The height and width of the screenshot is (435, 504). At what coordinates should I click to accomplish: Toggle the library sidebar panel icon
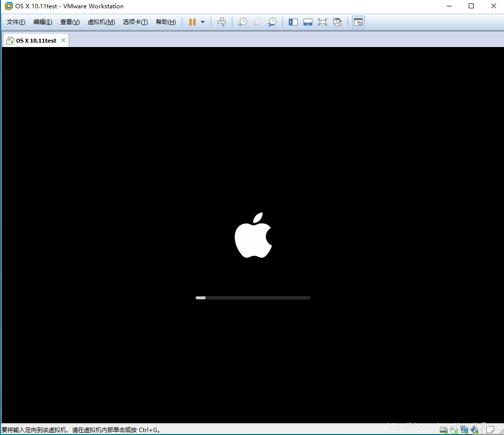click(293, 22)
